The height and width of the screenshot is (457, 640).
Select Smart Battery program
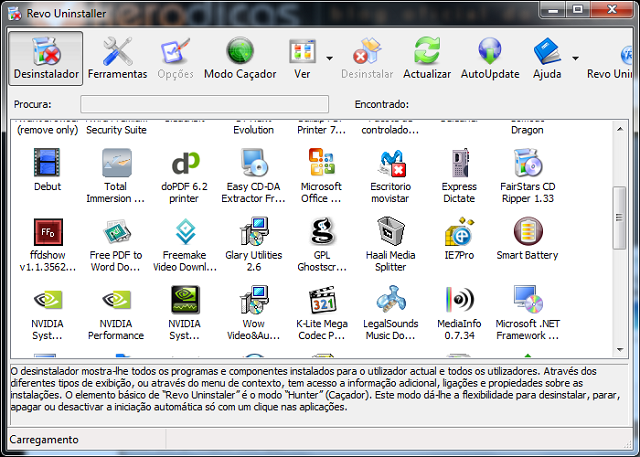527,239
